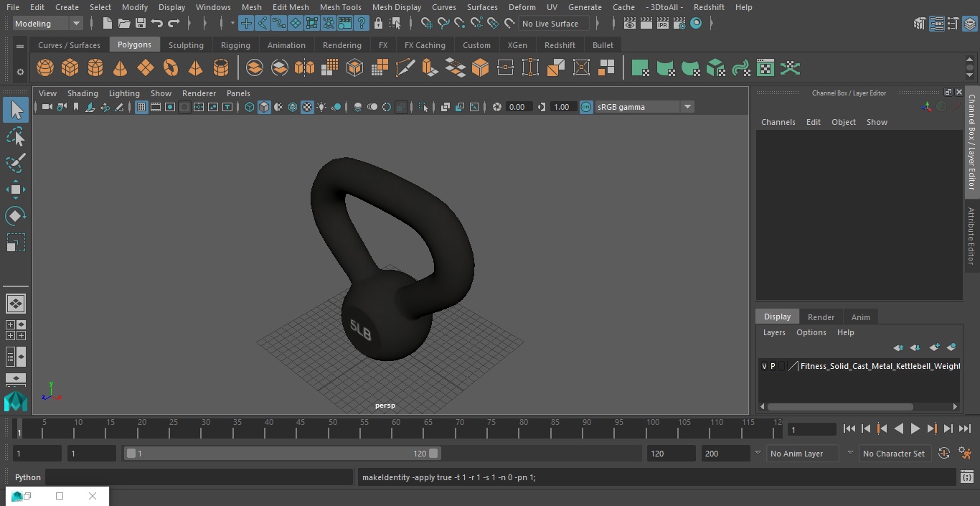This screenshot has width=980, height=506.
Task: Click the checker UV texture shelf icon
Action: (765, 68)
